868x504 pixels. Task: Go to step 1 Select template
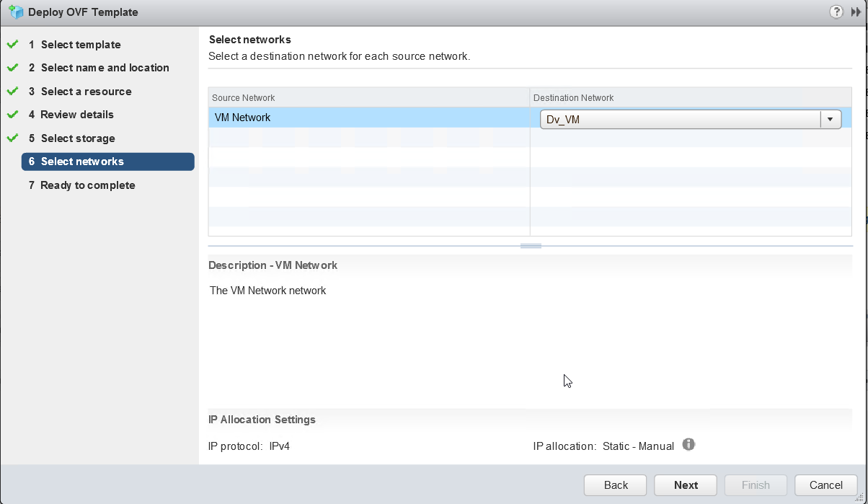[80, 45]
